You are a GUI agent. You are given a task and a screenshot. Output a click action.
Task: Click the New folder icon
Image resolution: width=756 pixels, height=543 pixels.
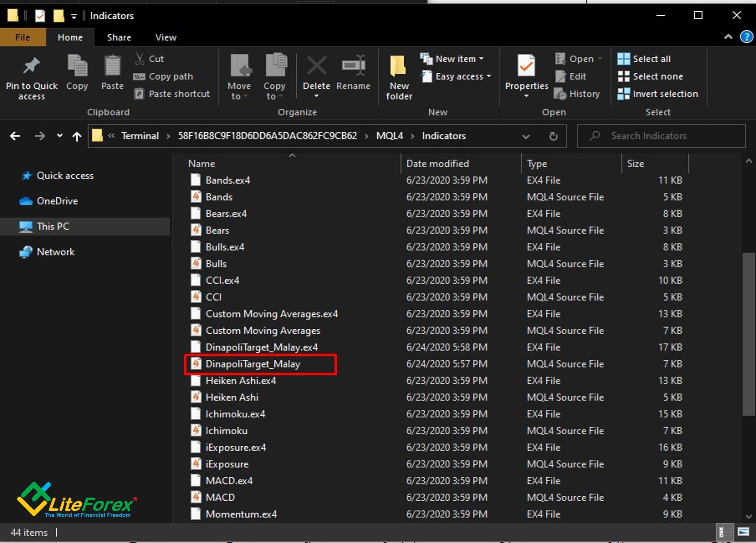pyautogui.click(x=398, y=66)
